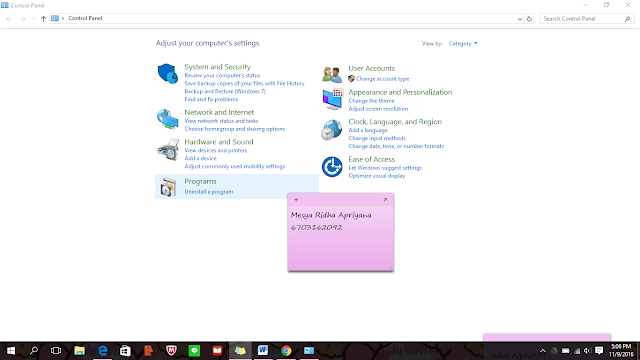Click Adjust screen resolution
The width and height of the screenshot is (640, 360).
[x=378, y=109]
